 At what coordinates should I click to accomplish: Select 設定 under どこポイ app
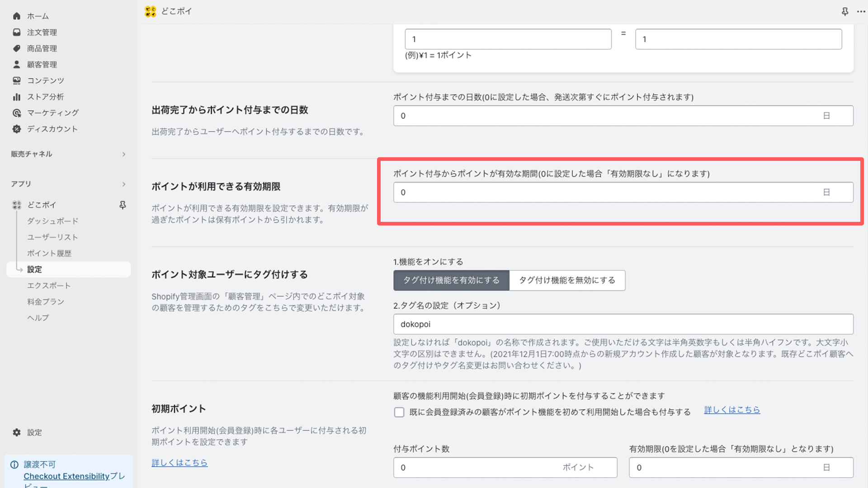pyautogui.click(x=69, y=269)
